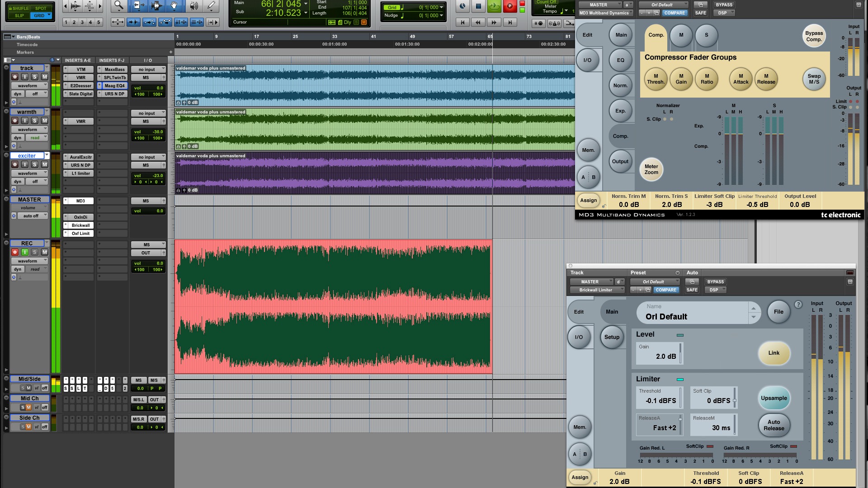Click Return to Zero transport button
Viewport: 868px width, 488px height.
point(462,22)
